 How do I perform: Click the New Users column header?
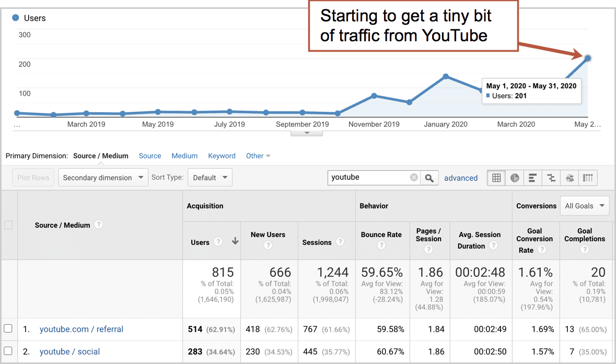click(x=268, y=234)
